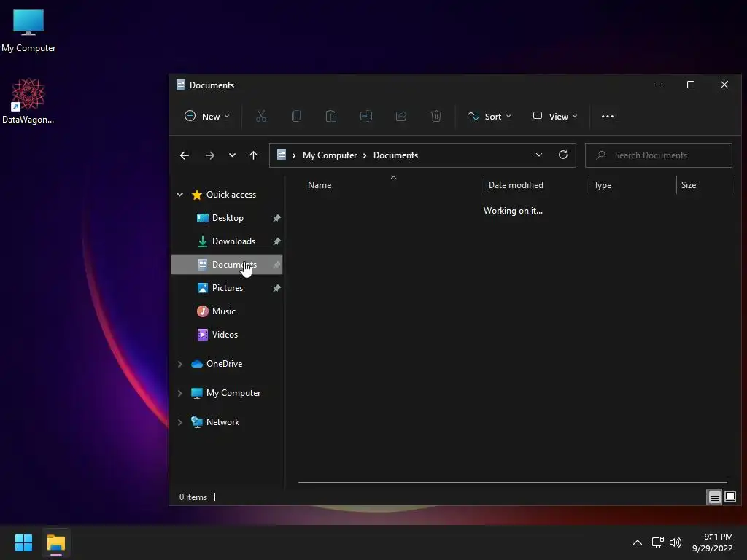Image resolution: width=747 pixels, height=560 pixels.
Task: Click the Documents icon in title bar
Action: (181, 85)
